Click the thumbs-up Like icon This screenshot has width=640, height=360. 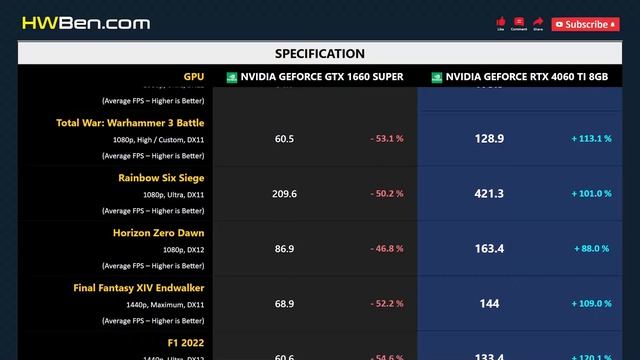pyautogui.click(x=501, y=24)
